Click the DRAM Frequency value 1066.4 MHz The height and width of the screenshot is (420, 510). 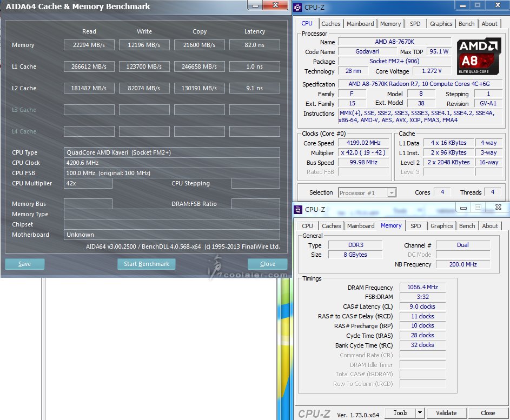tap(422, 287)
